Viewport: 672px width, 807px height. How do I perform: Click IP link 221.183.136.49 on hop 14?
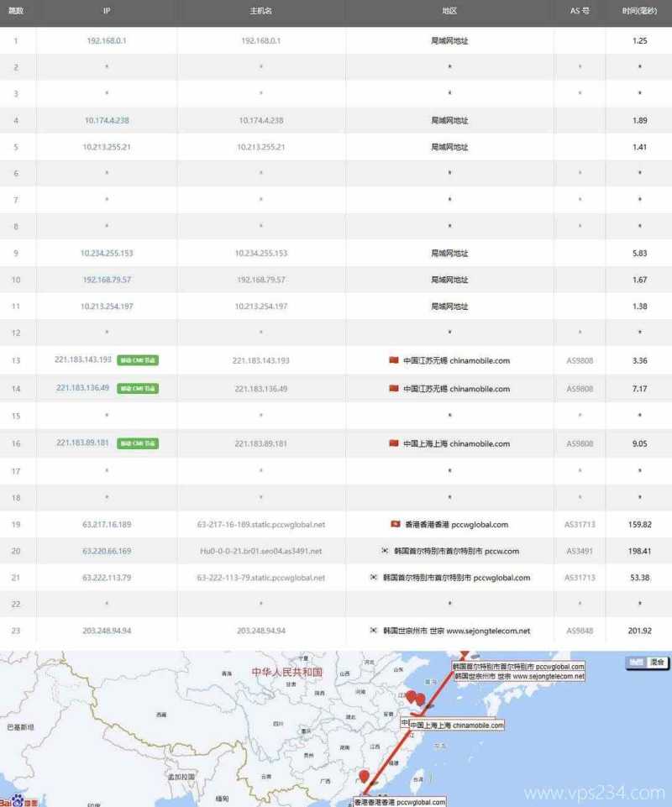85,388
